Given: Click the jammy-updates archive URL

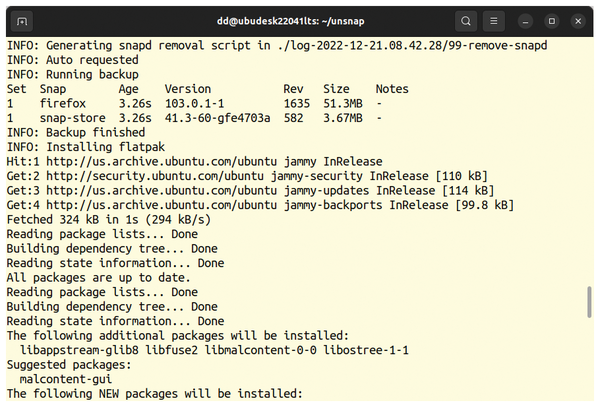Looking at the screenshot, I should (x=161, y=190).
